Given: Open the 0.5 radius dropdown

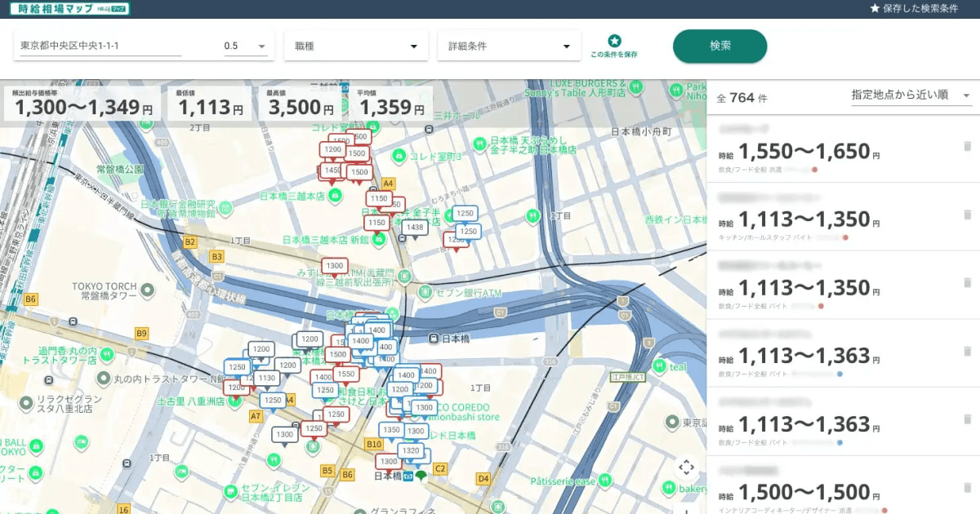Looking at the screenshot, I should (x=246, y=47).
